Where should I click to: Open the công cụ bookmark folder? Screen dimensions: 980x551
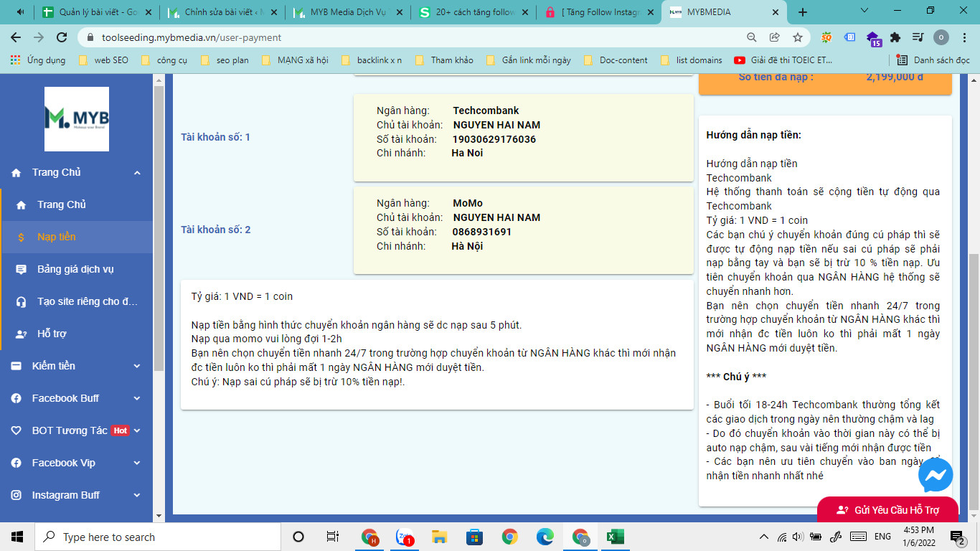165,60
